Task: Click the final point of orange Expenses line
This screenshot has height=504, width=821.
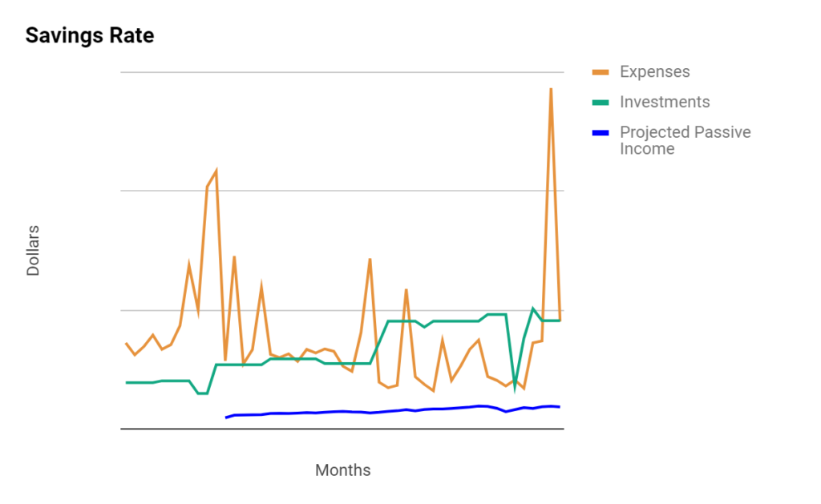Action: (560, 320)
